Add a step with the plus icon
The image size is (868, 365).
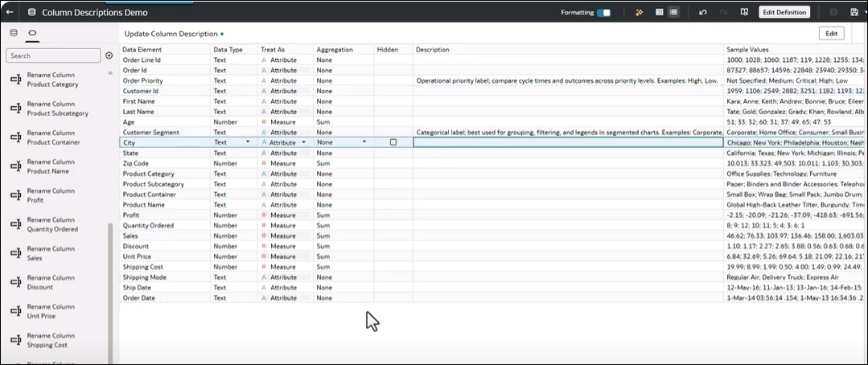(x=109, y=55)
